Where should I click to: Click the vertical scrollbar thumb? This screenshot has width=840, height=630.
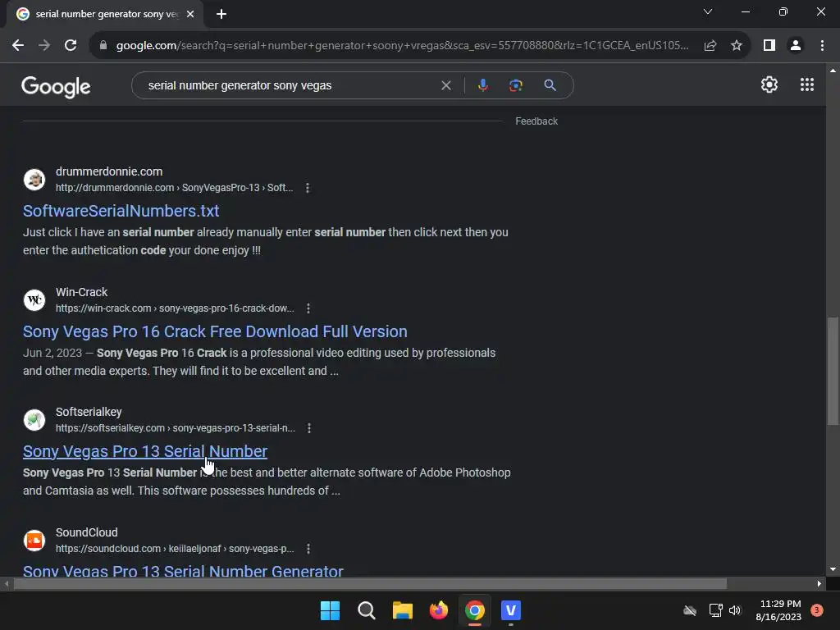pyautogui.click(x=833, y=371)
